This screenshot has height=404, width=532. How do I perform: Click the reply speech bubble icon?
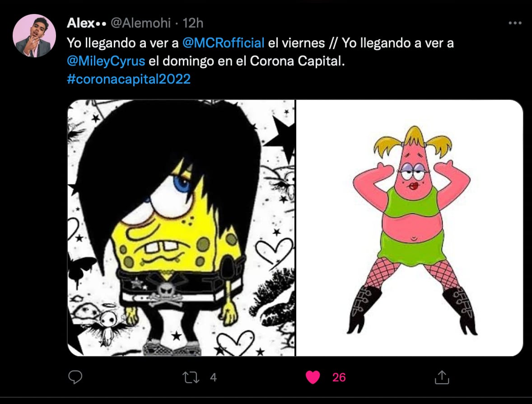tap(75, 377)
